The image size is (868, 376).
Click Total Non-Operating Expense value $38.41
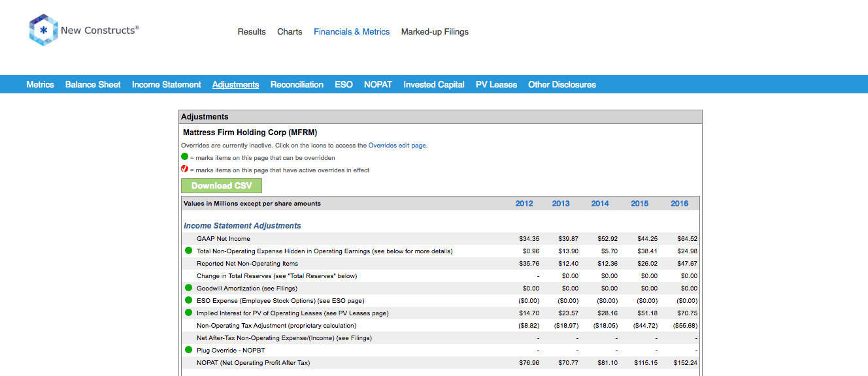(648, 251)
